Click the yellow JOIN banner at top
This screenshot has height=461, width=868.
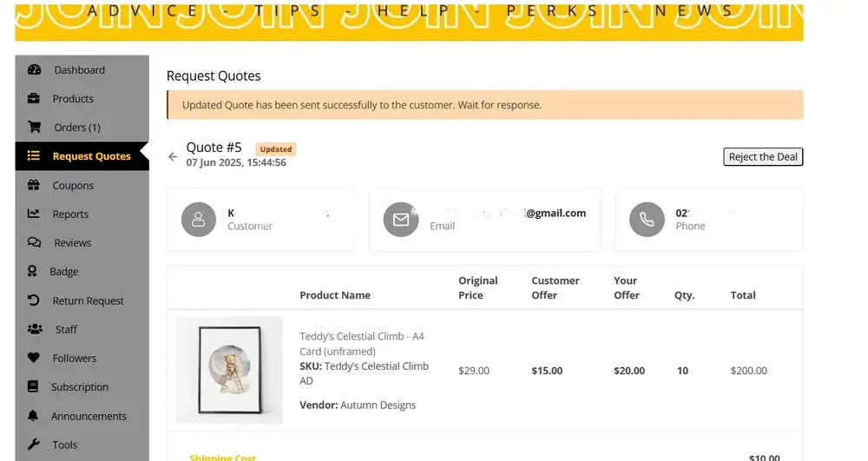[409, 21]
